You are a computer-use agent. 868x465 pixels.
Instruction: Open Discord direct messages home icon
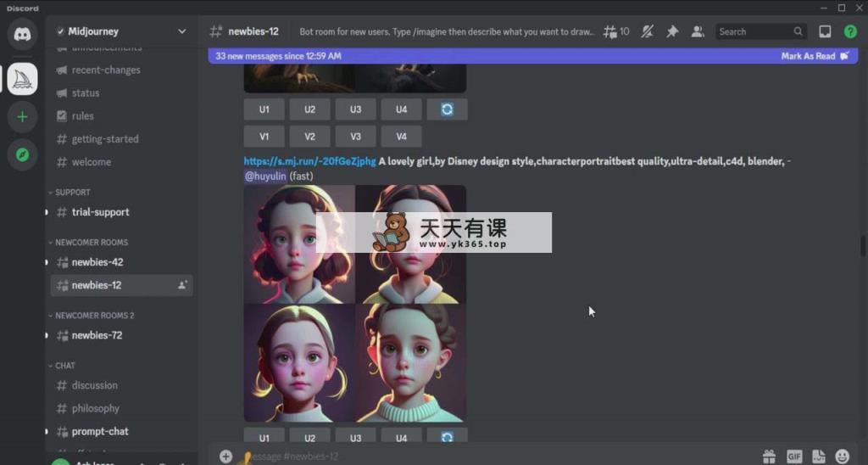click(22, 34)
